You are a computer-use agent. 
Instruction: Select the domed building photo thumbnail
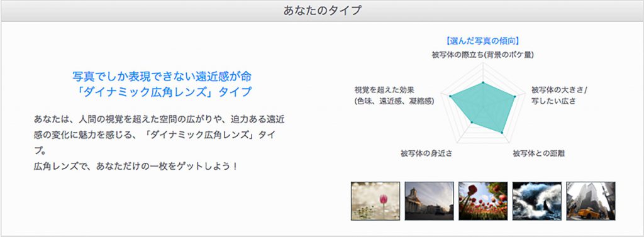click(x=429, y=201)
